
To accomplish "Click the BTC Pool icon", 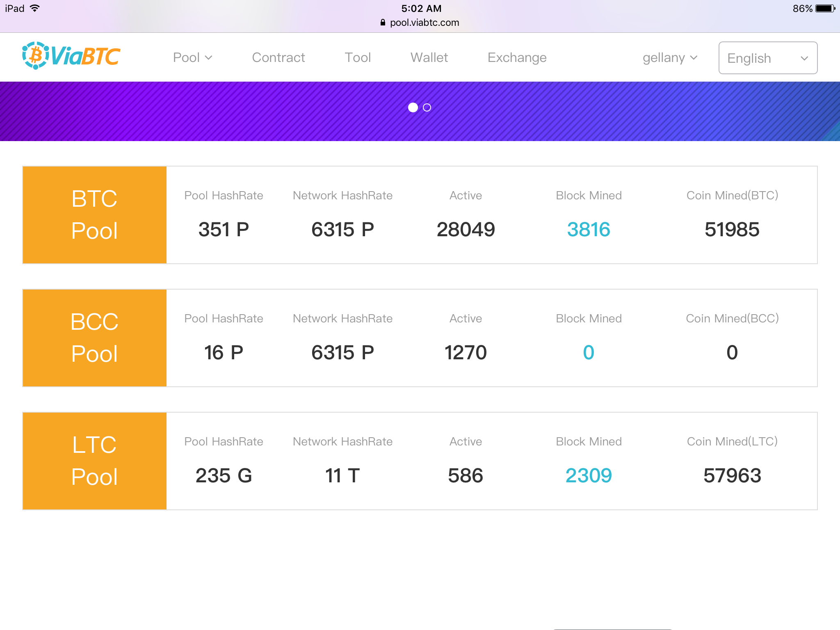I will point(95,215).
